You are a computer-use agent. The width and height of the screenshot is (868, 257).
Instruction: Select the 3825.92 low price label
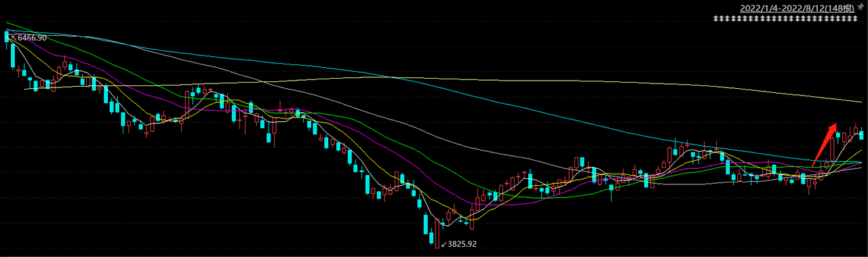tap(462, 243)
